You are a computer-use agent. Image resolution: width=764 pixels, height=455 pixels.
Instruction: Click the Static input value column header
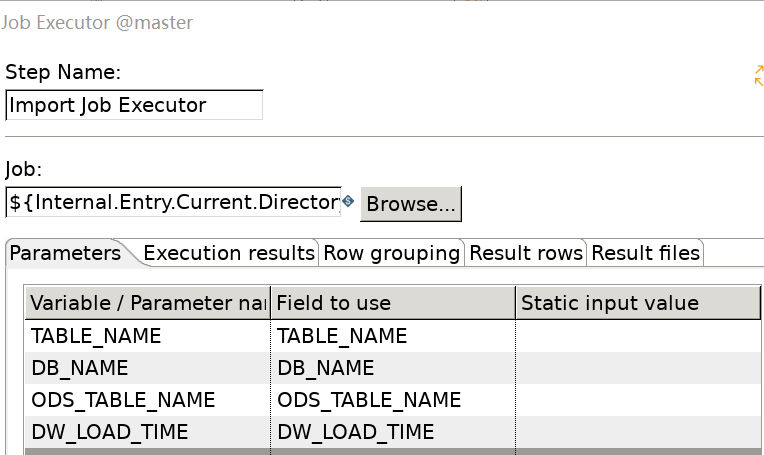(x=638, y=303)
